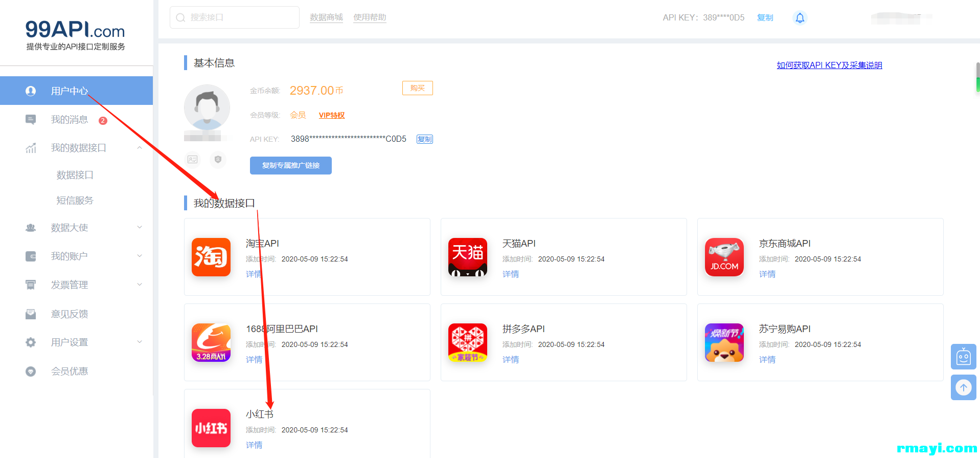Click the 会员优惠 badge icon
This screenshot has height=458, width=980.
[31, 372]
